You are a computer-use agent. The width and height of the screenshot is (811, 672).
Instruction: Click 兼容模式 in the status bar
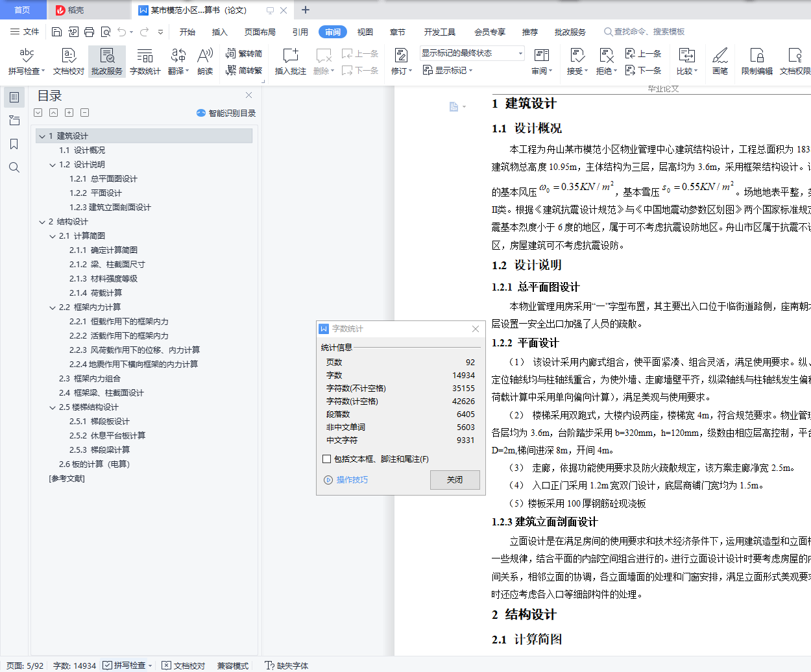[x=233, y=666]
